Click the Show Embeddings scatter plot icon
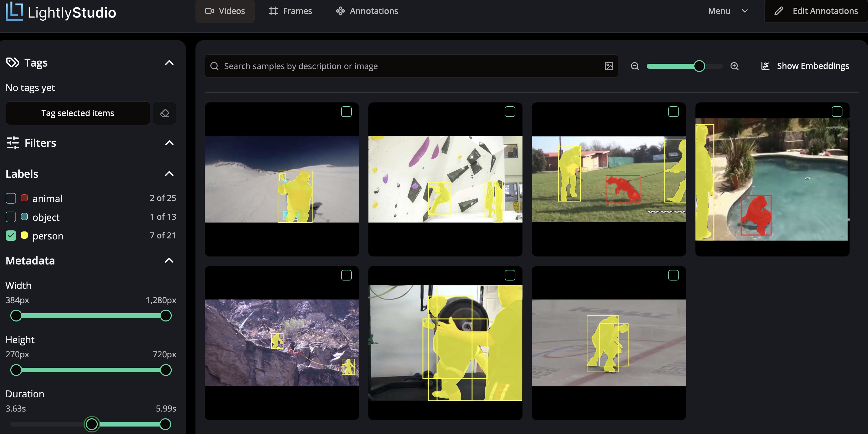This screenshot has height=434, width=868. [x=766, y=66]
